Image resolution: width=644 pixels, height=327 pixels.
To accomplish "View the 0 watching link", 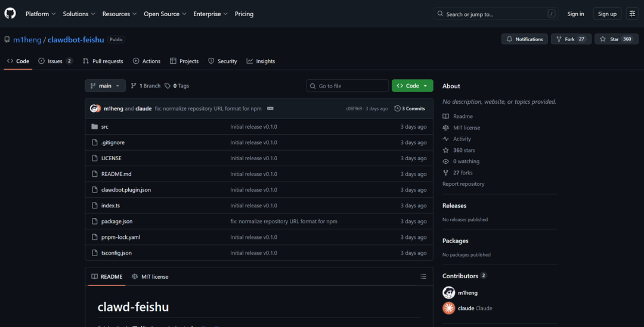I will pyautogui.click(x=461, y=161).
